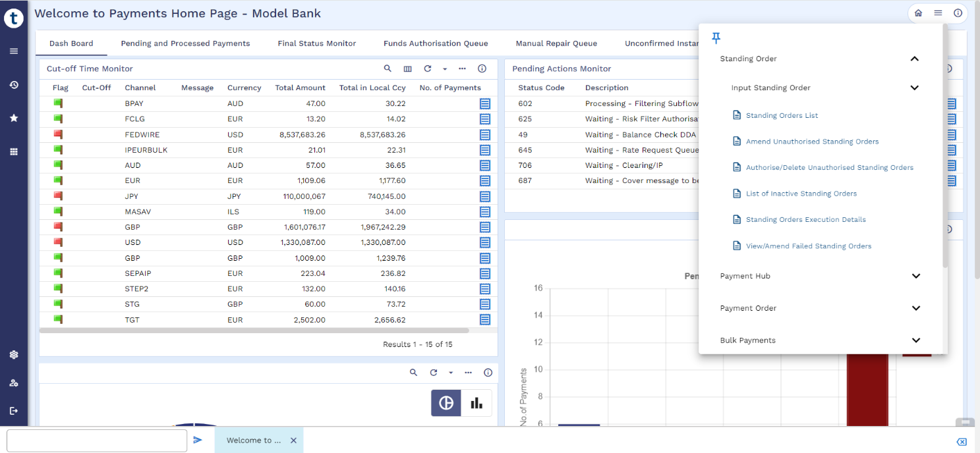Click the home icon at top right

918,13
